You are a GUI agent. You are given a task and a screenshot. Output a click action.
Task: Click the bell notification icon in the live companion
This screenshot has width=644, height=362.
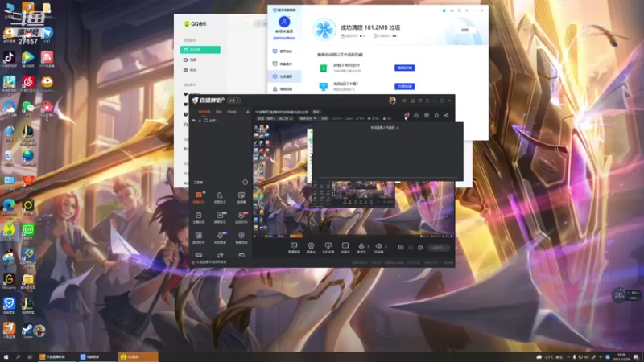436,115
